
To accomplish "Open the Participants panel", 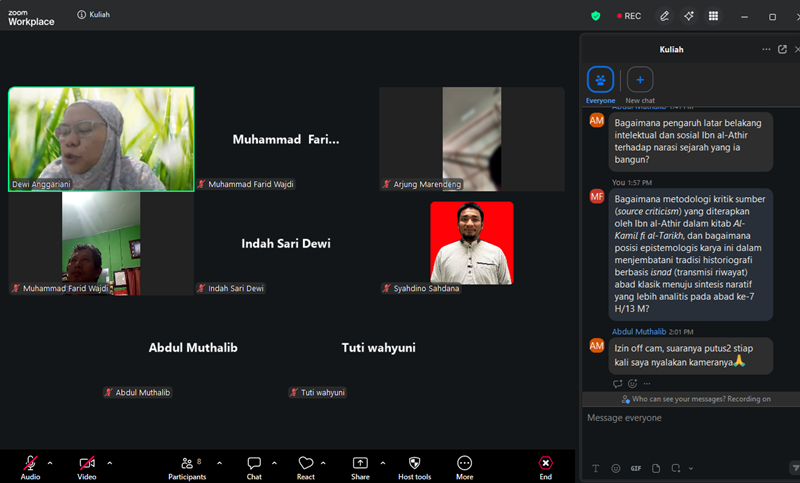I will pyautogui.click(x=187, y=467).
